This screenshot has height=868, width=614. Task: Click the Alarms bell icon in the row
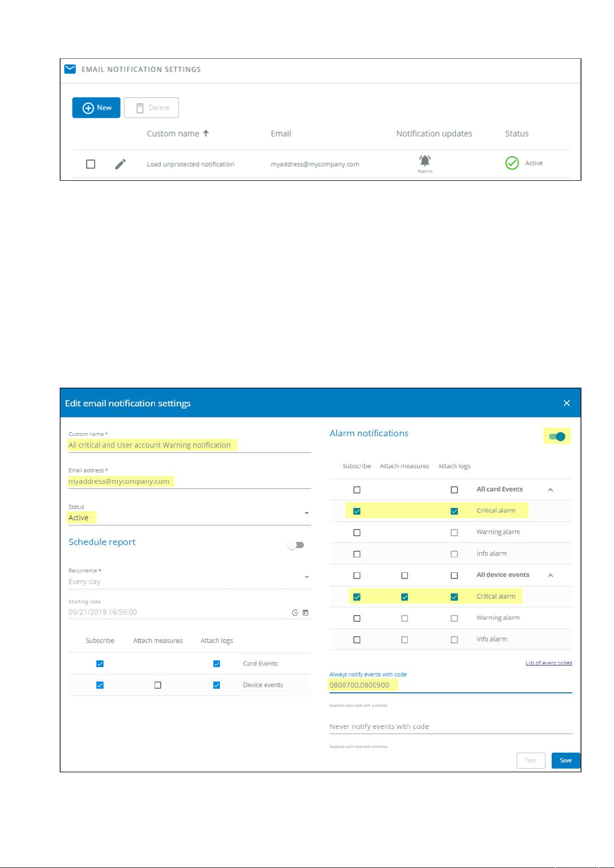pyautogui.click(x=425, y=160)
